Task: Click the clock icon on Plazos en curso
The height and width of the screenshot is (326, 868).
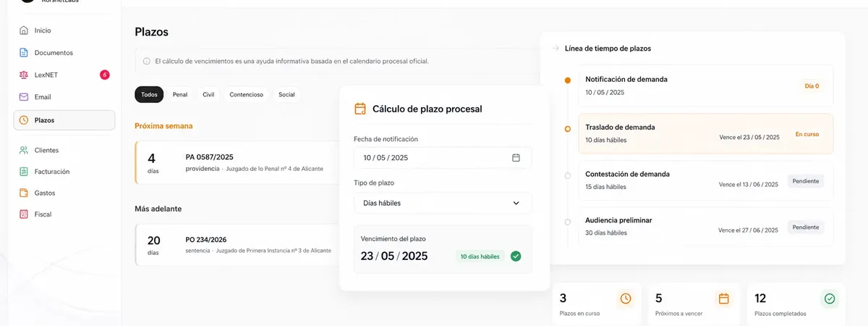Action: pyautogui.click(x=626, y=298)
